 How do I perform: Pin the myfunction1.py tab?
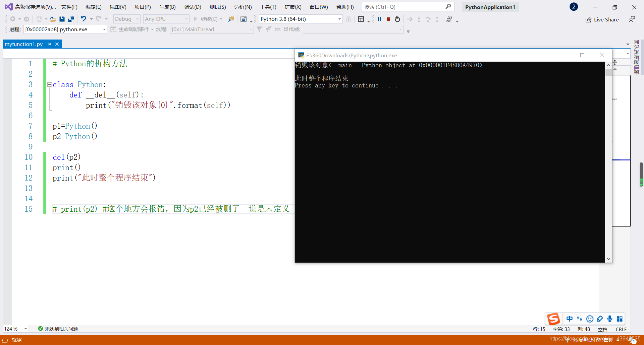[x=49, y=44]
